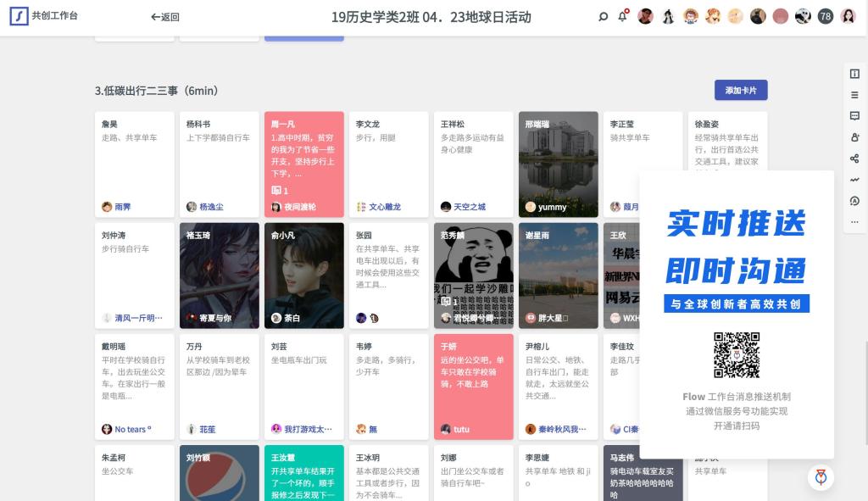Open the list outline icon in right sidebar
Viewport: 868px width, 501px height.
pyautogui.click(x=854, y=95)
